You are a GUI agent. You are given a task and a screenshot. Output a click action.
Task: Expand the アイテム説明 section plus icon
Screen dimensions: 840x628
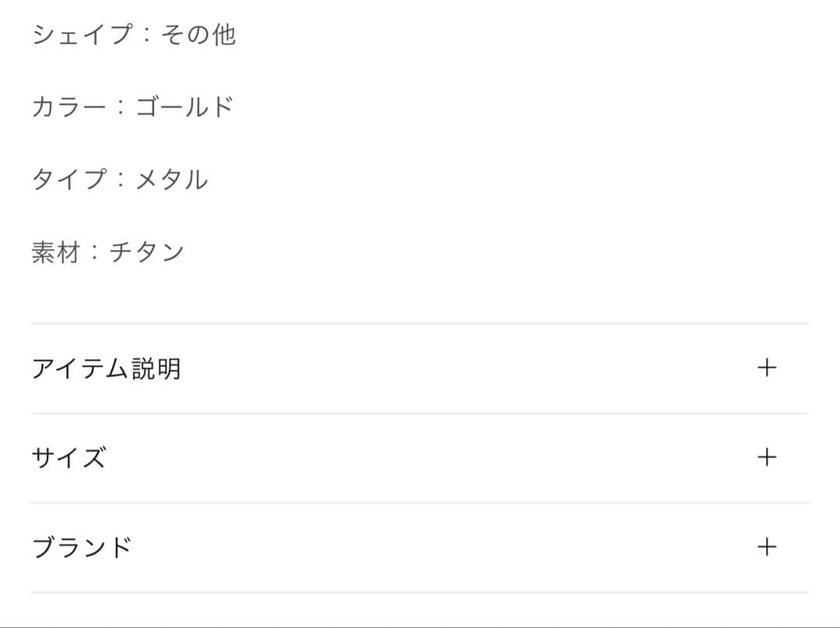[767, 368]
